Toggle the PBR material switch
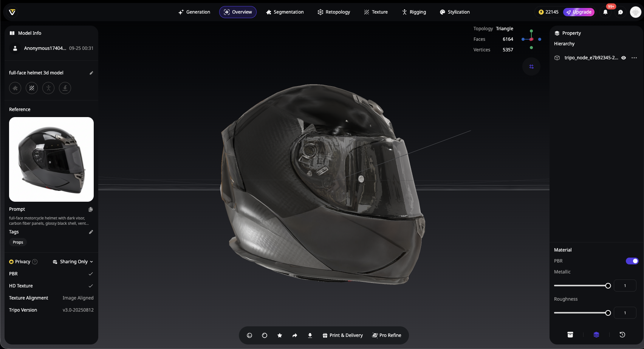This screenshot has width=644, height=349. coord(632,261)
